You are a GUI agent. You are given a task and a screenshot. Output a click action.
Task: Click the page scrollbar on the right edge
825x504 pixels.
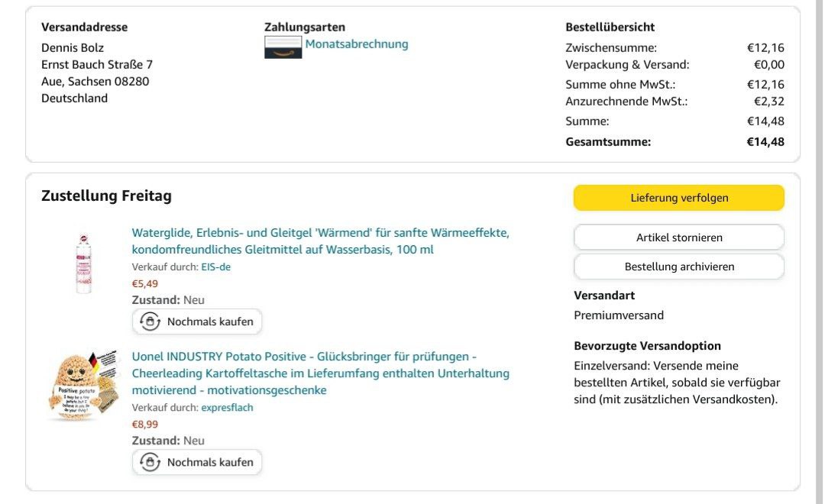818,229
